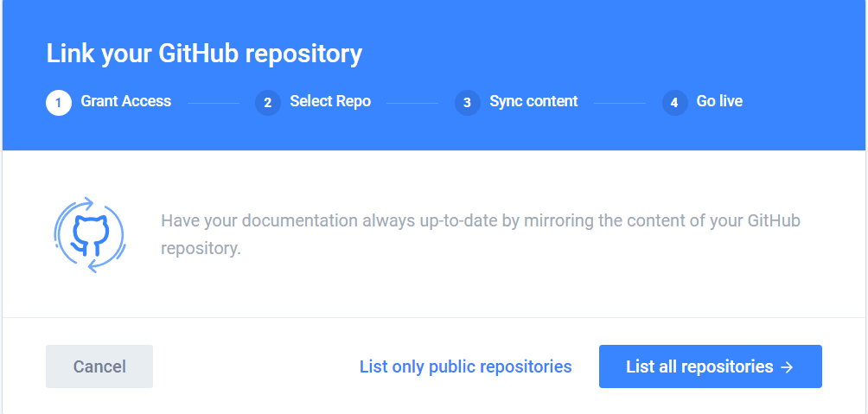Jump to the Select Repo step label
This screenshot has height=414, width=868.
pos(330,101)
